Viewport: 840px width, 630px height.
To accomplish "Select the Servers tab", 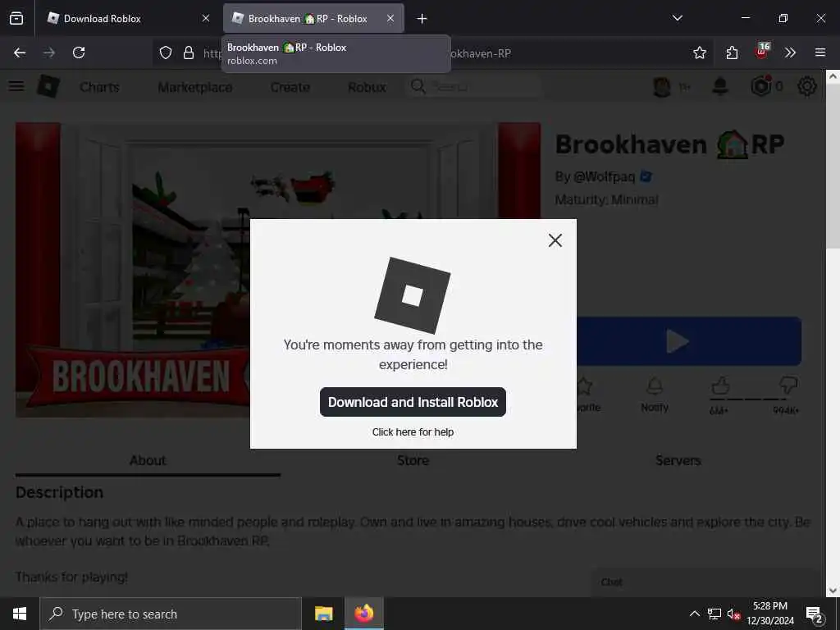I will coord(678,460).
